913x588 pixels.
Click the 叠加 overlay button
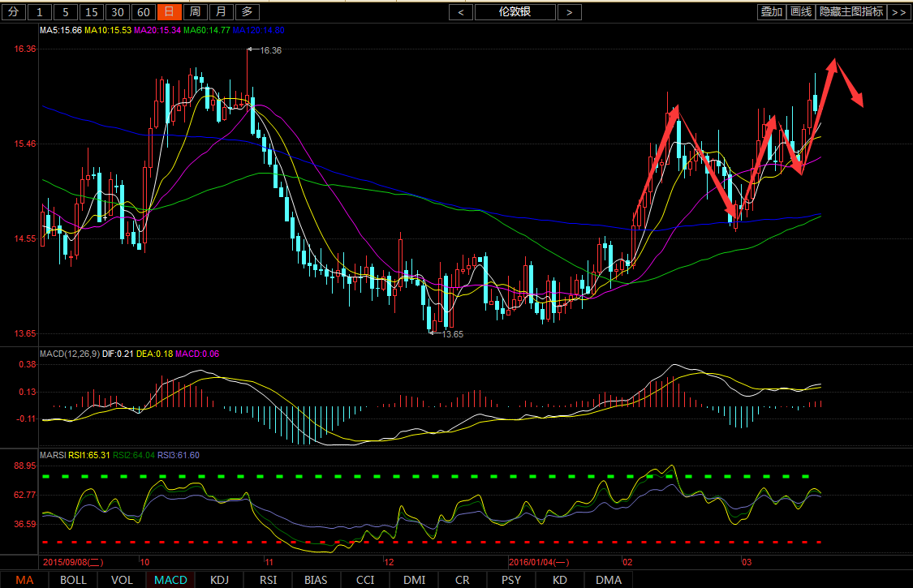click(771, 11)
